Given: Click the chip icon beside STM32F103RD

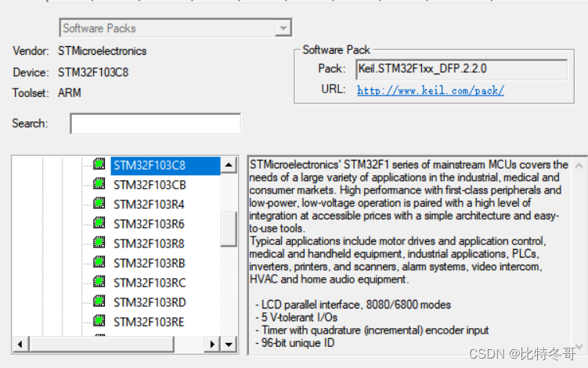Looking at the screenshot, I should pos(99,301).
